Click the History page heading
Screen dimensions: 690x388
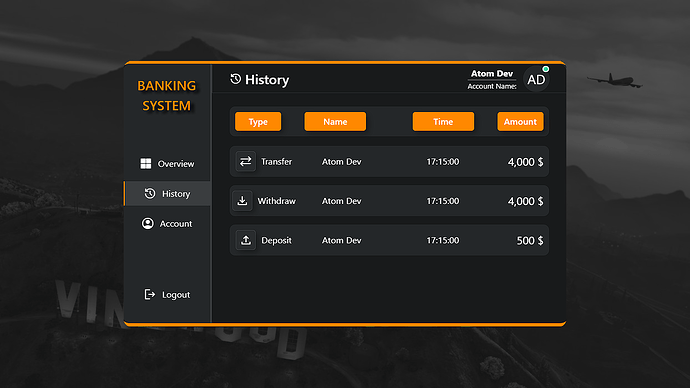tap(267, 80)
